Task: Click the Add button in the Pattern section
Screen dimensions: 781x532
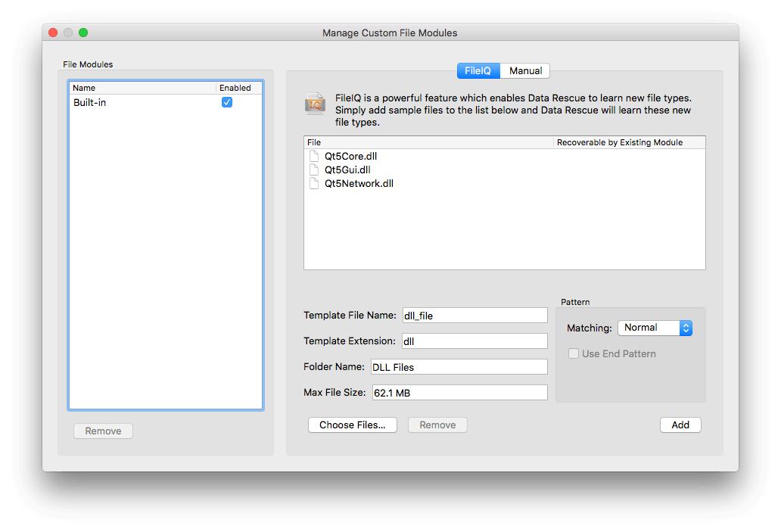Action: pyautogui.click(x=680, y=425)
